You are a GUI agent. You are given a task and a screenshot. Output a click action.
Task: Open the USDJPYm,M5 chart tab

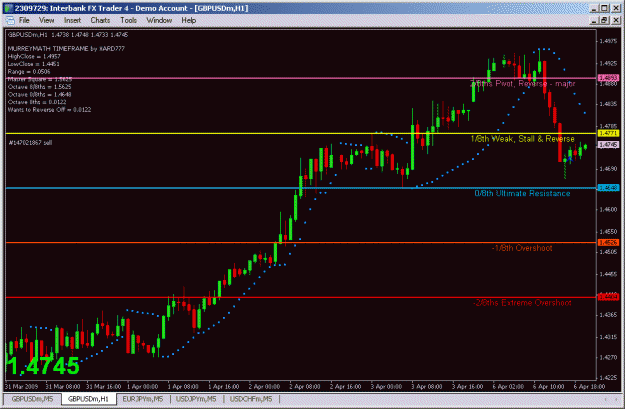point(196,399)
